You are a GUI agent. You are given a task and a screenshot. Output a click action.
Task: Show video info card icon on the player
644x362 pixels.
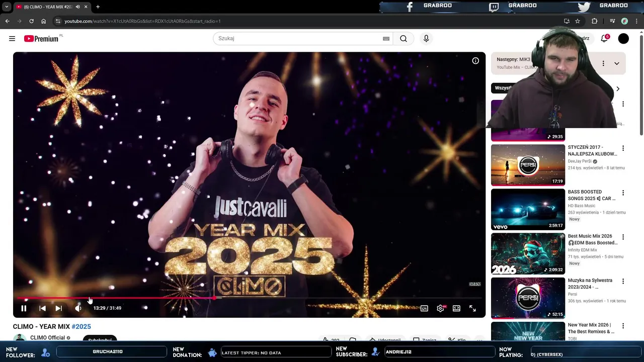(475, 61)
